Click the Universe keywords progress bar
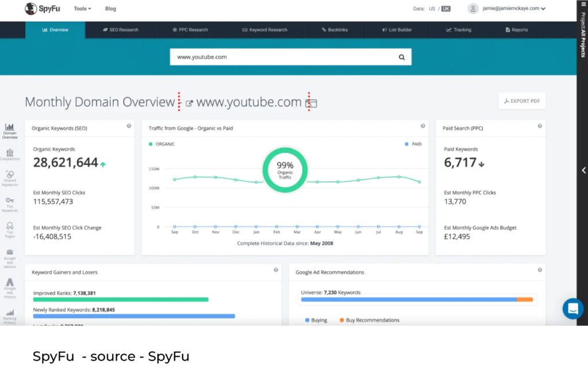This screenshot has height=381, width=588. (417, 299)
